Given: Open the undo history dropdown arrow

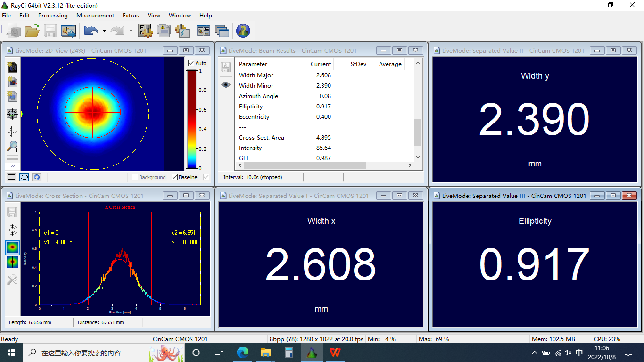Looking at the screenshot, I should pos(103,31).
